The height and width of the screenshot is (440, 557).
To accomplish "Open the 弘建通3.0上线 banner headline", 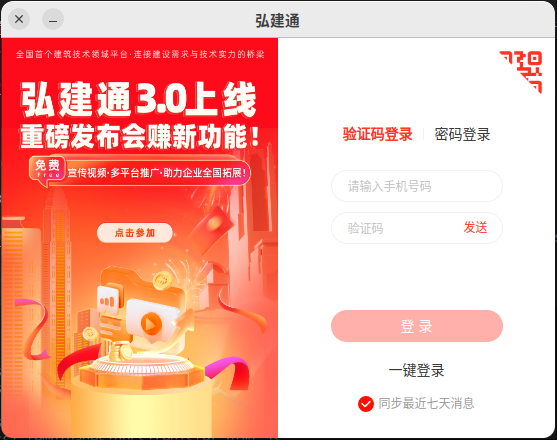I will click(x=139, y=99).
